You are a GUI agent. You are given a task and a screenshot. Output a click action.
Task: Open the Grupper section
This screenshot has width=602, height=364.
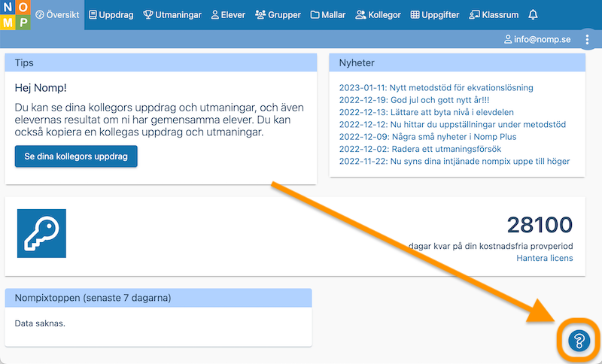point(278,15)
